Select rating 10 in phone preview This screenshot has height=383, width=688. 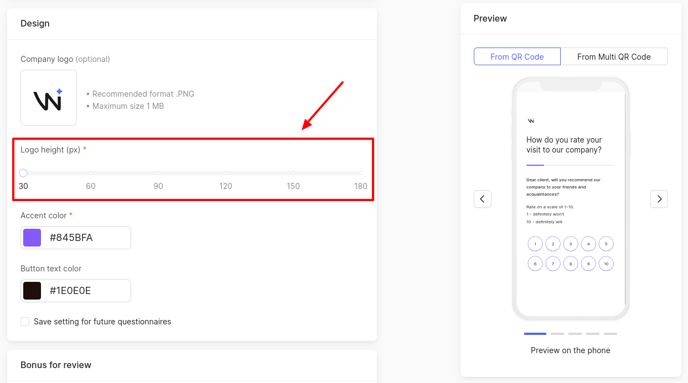[x=606, y=264]
